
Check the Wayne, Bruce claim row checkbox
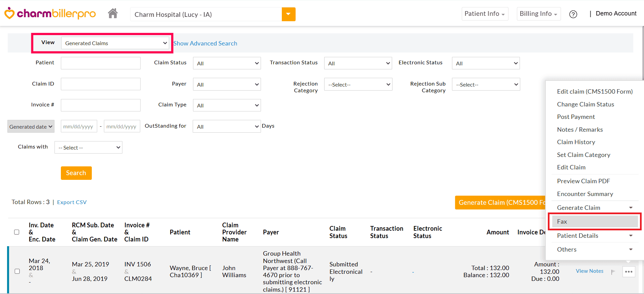17,271
